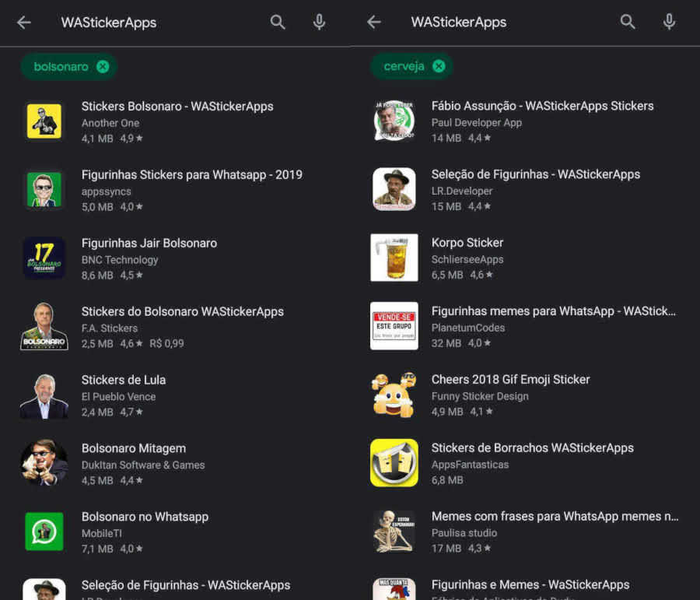
Task: Tap developer name 'Funny Sticker Design'
Action: coord(480,396)
